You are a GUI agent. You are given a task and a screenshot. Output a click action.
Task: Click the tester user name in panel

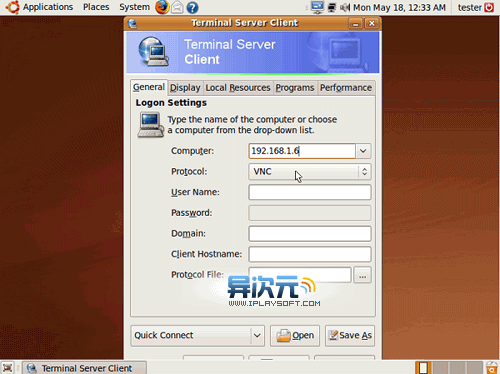pos(470,7)
